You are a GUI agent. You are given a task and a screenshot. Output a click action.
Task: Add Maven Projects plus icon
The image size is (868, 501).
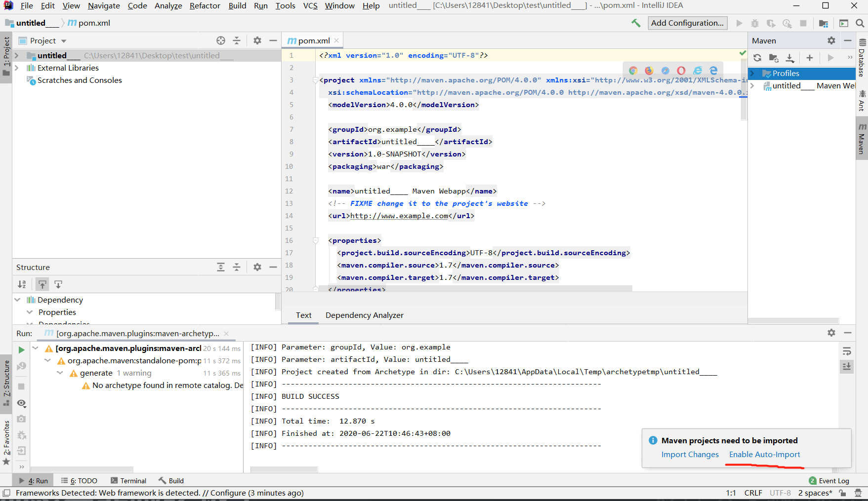click(x=810, y=58)
